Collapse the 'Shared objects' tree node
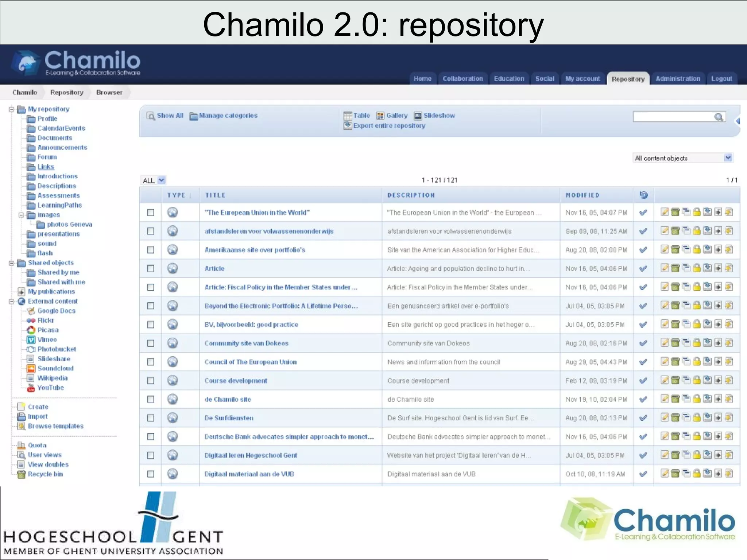 pyautogui.click(x=12, y=263)
